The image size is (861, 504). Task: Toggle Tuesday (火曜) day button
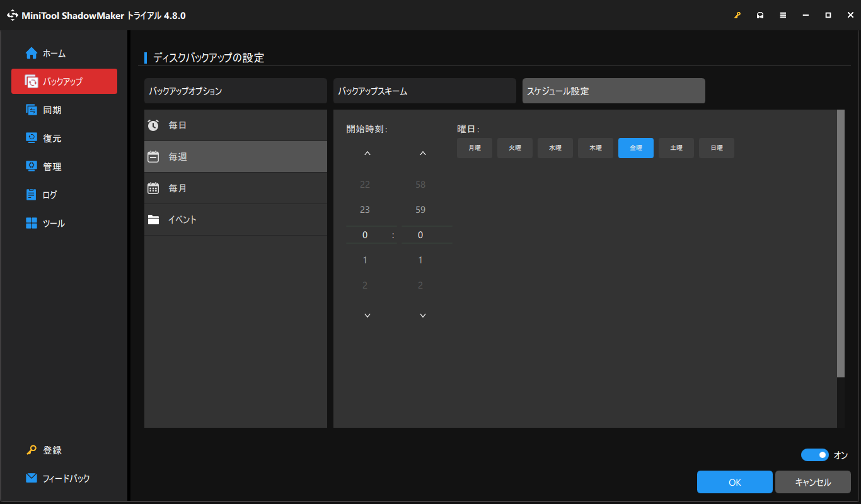[x=515, y=148]
